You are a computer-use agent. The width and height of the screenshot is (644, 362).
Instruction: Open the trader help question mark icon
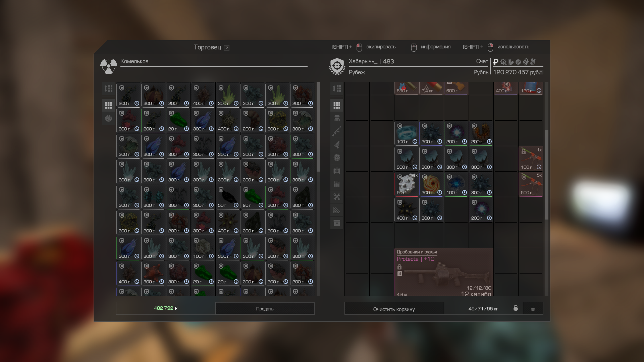(x=227, y=48)
